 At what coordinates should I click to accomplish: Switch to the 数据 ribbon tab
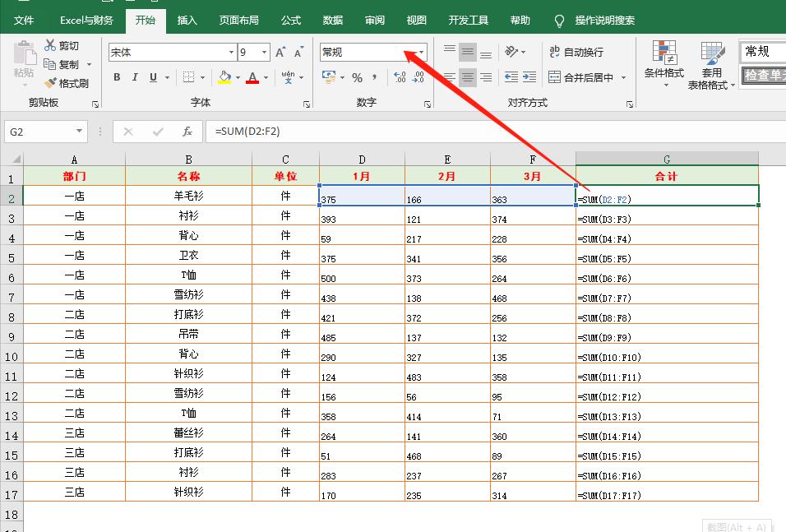pos(333,20)
